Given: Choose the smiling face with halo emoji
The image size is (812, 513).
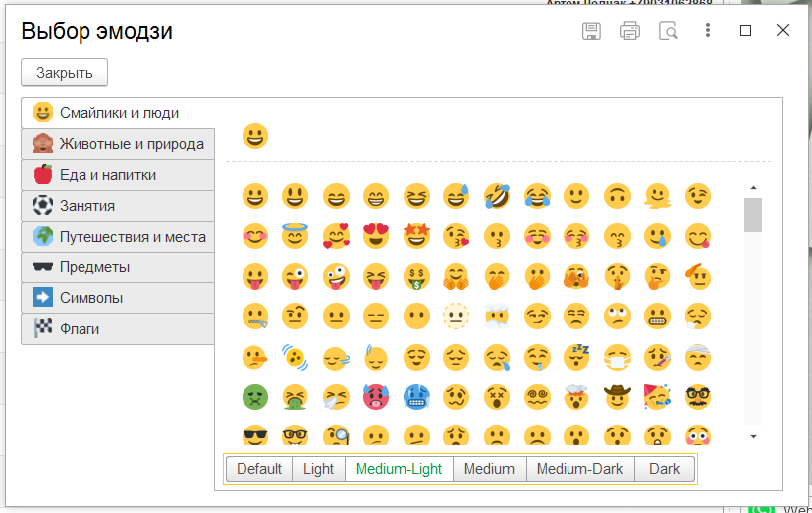Looking at the screenshot, I should pyautogui.click(x=295, y=236).
